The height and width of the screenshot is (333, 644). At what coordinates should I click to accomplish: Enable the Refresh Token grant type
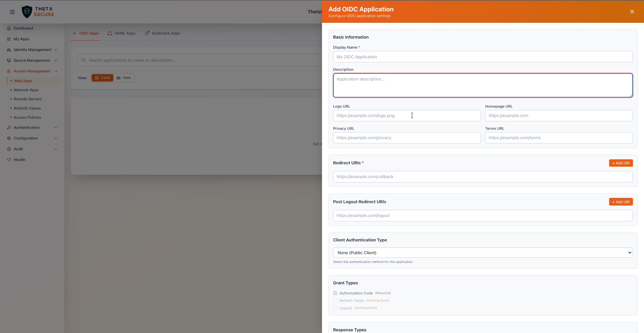pos(335,301)
